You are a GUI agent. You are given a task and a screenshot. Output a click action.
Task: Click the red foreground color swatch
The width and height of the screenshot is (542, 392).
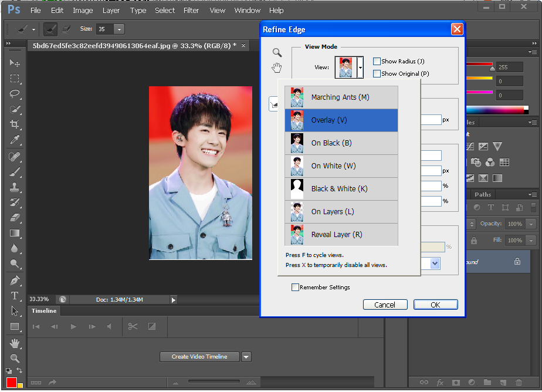pyautogui.click(x=12, y=383)
